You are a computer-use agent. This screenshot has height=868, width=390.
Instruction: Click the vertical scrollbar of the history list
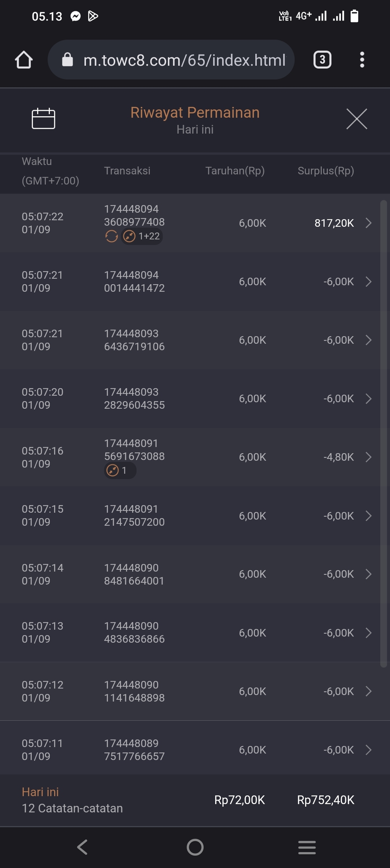click(x=383, y=433)
